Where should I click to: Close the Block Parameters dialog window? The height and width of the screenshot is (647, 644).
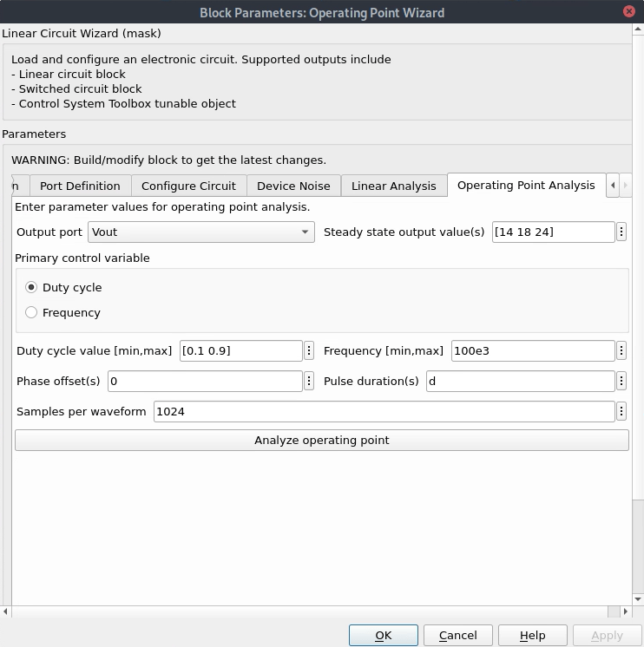coord(628,11)
